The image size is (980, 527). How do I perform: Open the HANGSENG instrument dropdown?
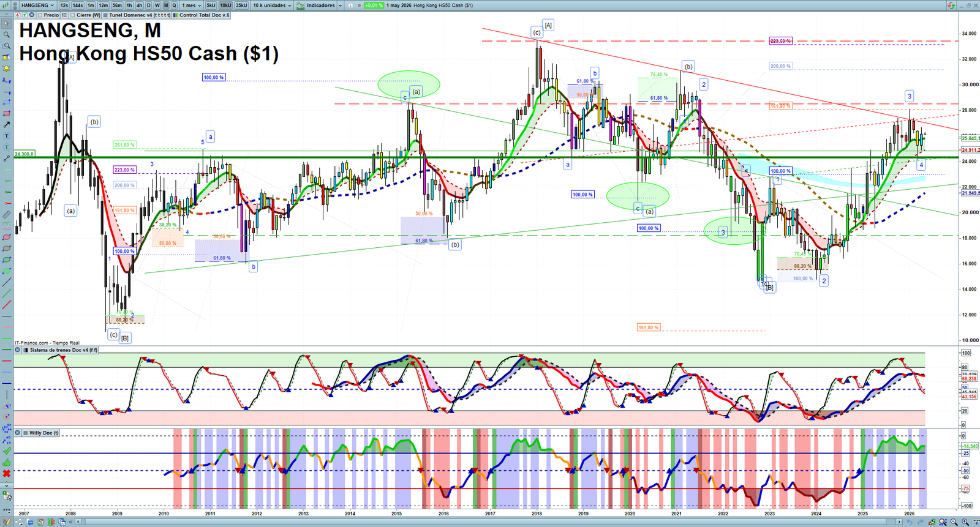(x=37, y=5)
